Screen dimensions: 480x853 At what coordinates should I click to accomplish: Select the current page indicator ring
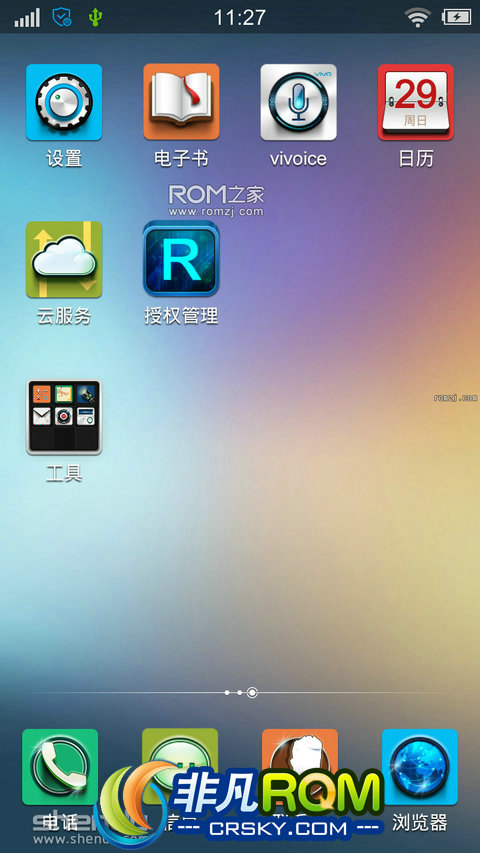(252, 693)
